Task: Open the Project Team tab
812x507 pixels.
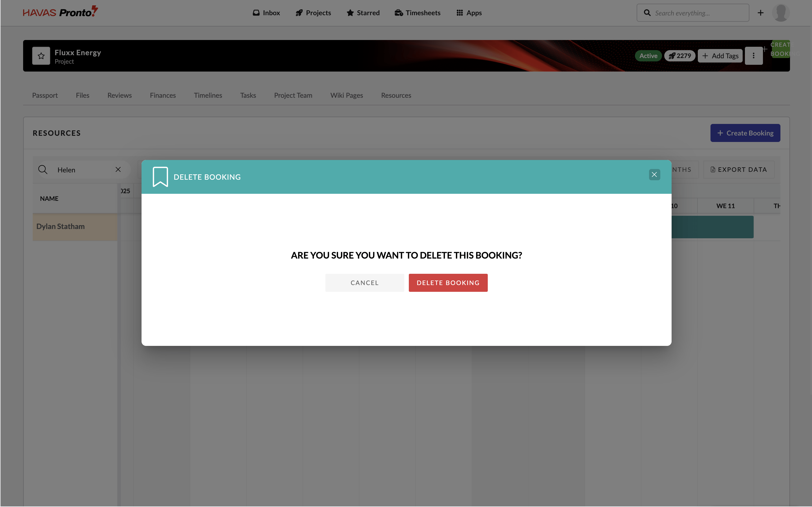Action: (293, 95)
